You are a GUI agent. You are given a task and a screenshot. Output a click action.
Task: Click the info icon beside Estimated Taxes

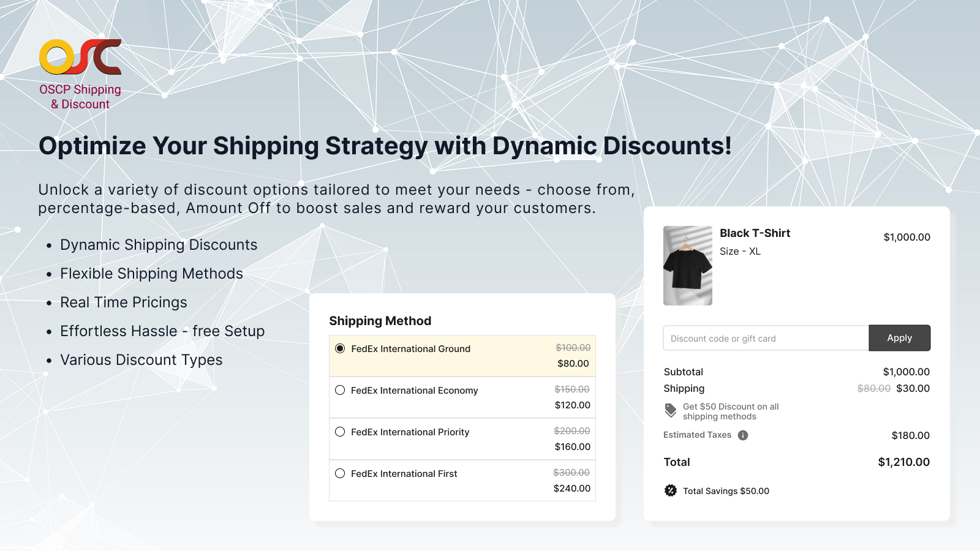pyautogui.click(x=742, y=435)
